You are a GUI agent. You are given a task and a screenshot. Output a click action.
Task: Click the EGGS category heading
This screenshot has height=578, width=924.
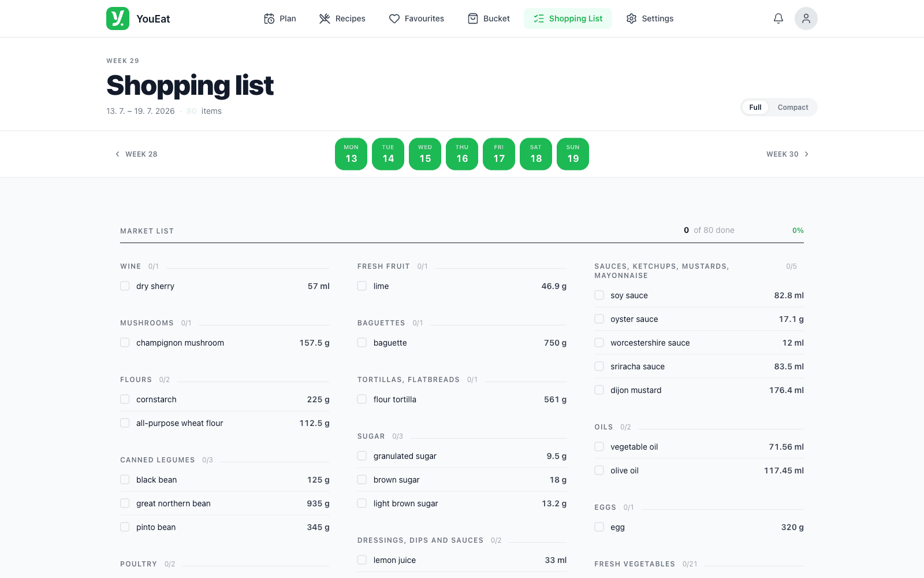point(605,507)
